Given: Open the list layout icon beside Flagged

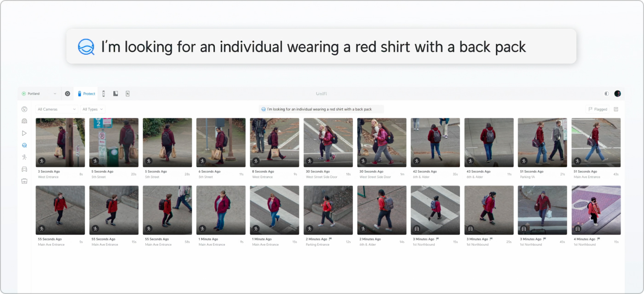Looking at the screenshot, I should click(616, 109).
